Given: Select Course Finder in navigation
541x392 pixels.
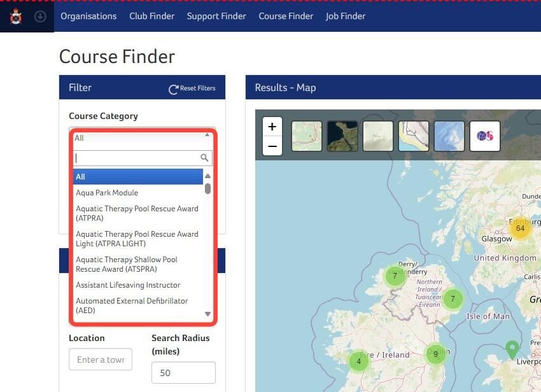Looking at the screenshot, I should click(286, 16).
